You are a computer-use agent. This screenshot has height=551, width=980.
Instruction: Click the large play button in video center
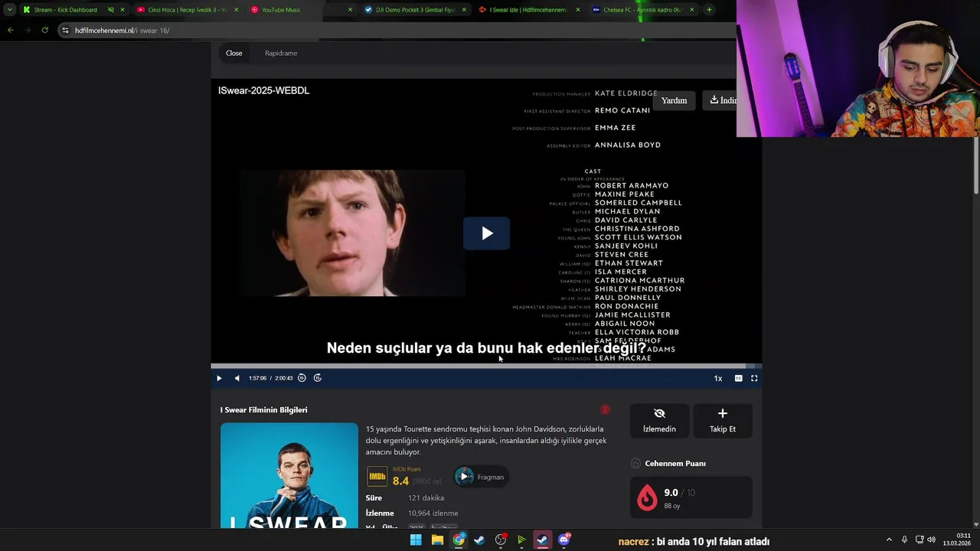(x=486, y=233)
